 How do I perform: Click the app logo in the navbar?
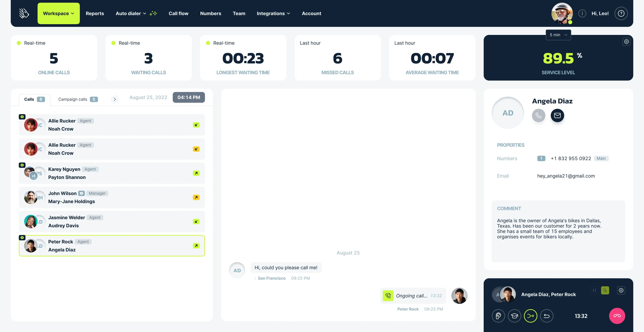[x=24, y=13]
